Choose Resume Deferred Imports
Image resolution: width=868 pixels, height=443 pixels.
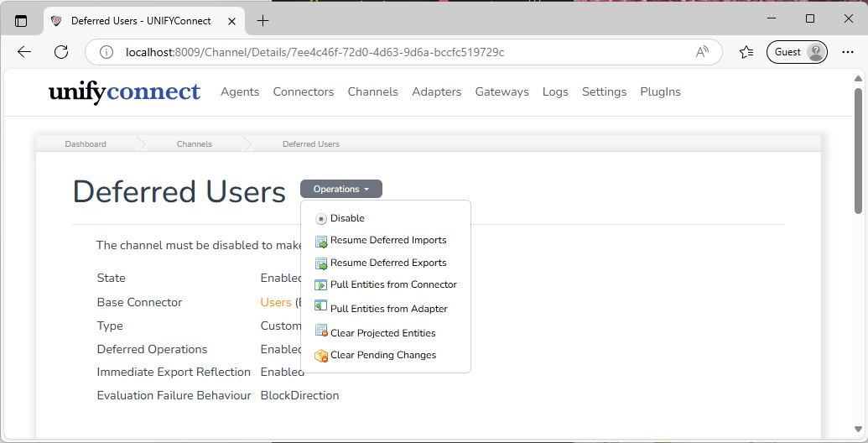coord(388,240)
